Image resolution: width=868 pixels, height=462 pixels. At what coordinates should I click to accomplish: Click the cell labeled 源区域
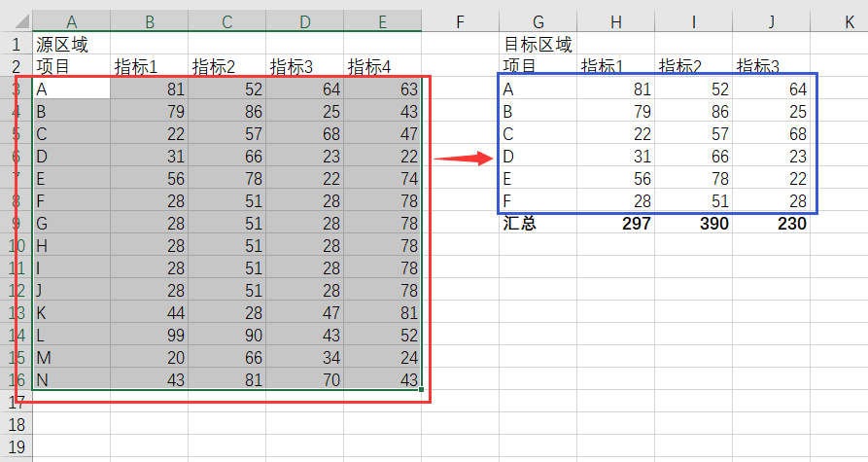pyautogui.click(x=71, y=44)
